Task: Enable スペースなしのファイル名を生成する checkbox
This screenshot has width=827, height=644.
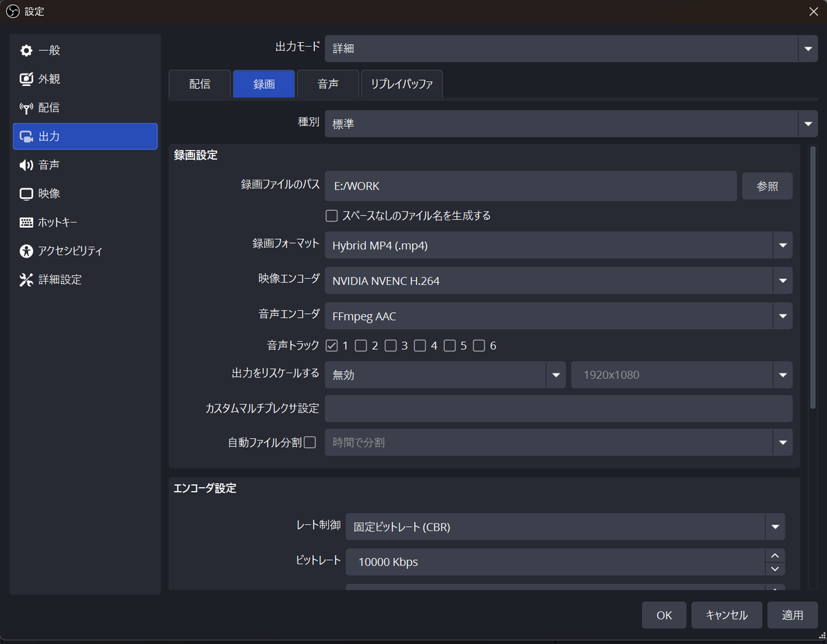Action: (x=331, y=216)
